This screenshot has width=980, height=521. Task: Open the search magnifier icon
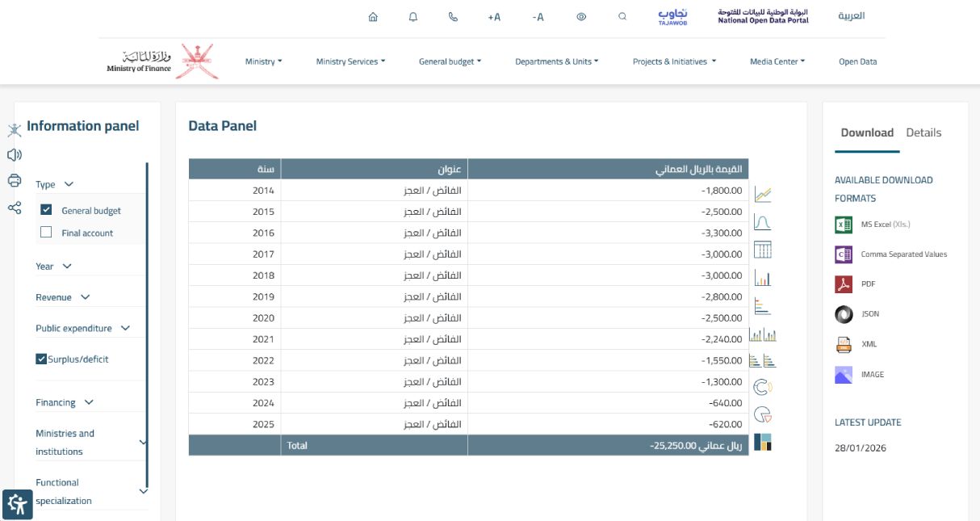click(x=622, y=16)
